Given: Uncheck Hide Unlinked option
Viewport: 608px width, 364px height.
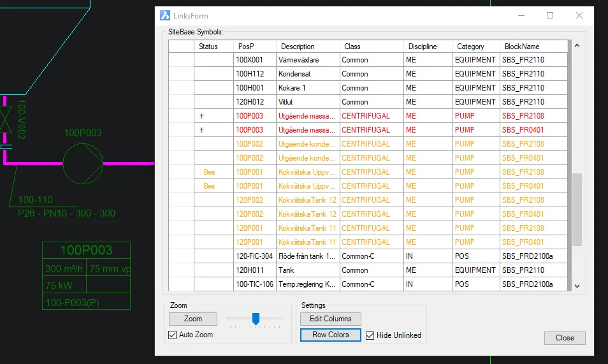Looking at the screenshot, I should point(370,335).
